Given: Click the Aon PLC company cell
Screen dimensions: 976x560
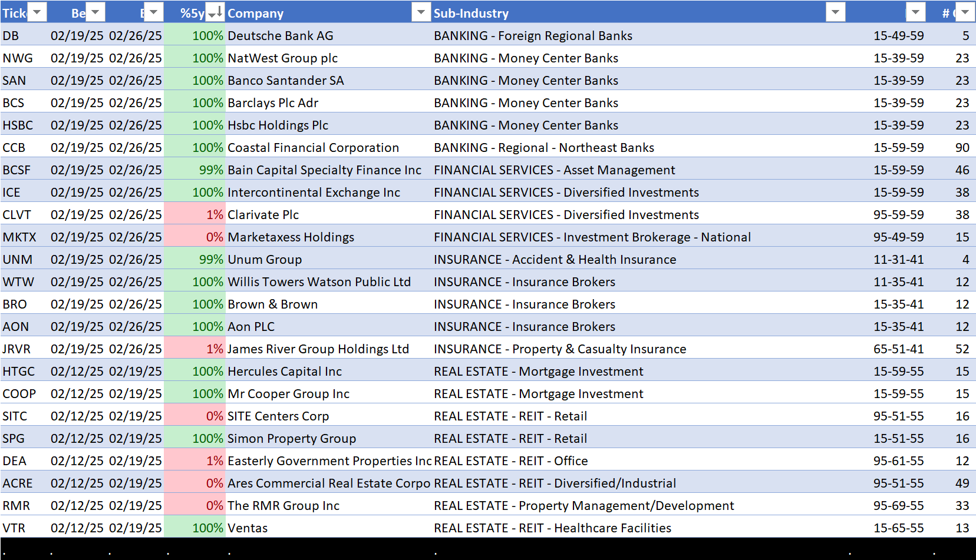Looking at the screenshot, I should point(329,326).
